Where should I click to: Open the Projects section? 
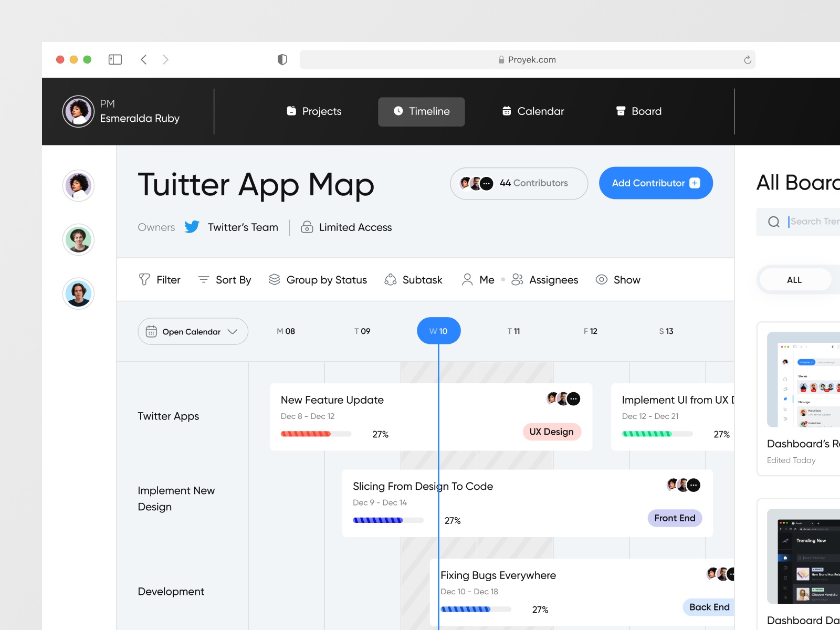(x=313, y=111)
